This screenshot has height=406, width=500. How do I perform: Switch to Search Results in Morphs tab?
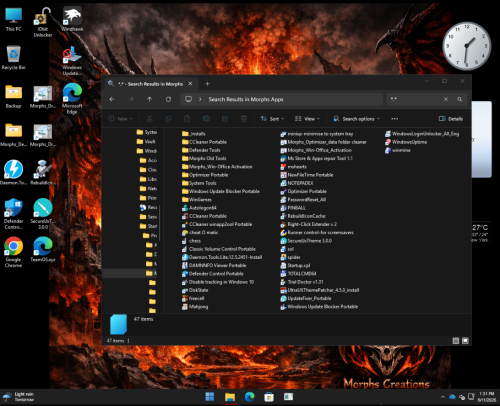151,84
